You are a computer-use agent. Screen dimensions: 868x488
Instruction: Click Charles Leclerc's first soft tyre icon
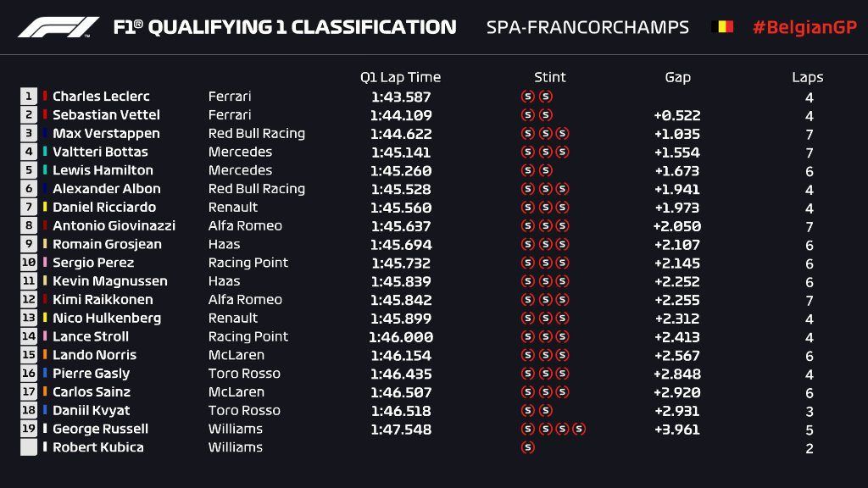527,97
